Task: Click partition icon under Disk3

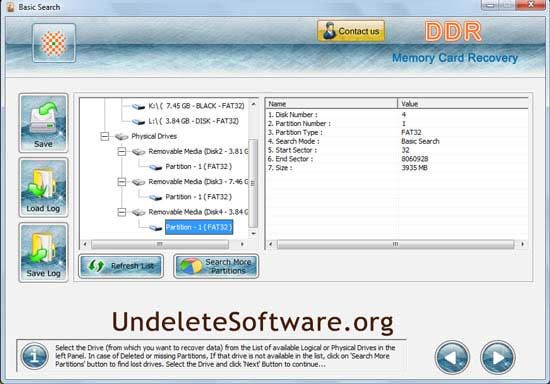Action: click(155, 197)
